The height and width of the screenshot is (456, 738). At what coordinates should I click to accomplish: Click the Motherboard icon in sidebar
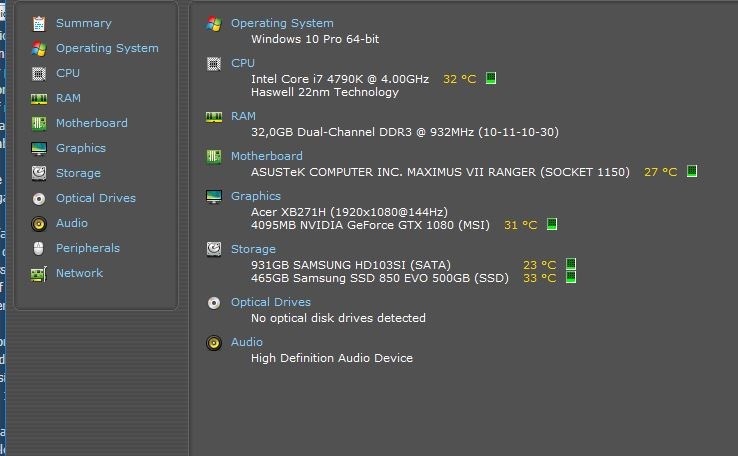pos(39,123)
